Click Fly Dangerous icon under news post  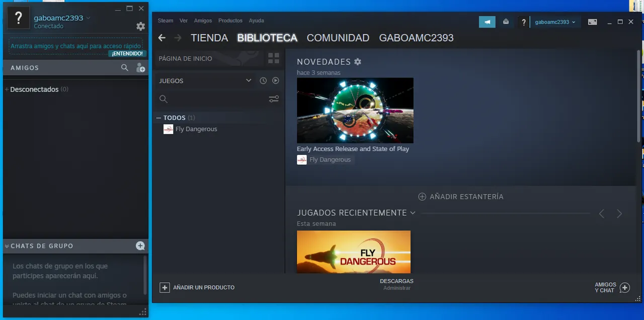click(x=302, y=159)
